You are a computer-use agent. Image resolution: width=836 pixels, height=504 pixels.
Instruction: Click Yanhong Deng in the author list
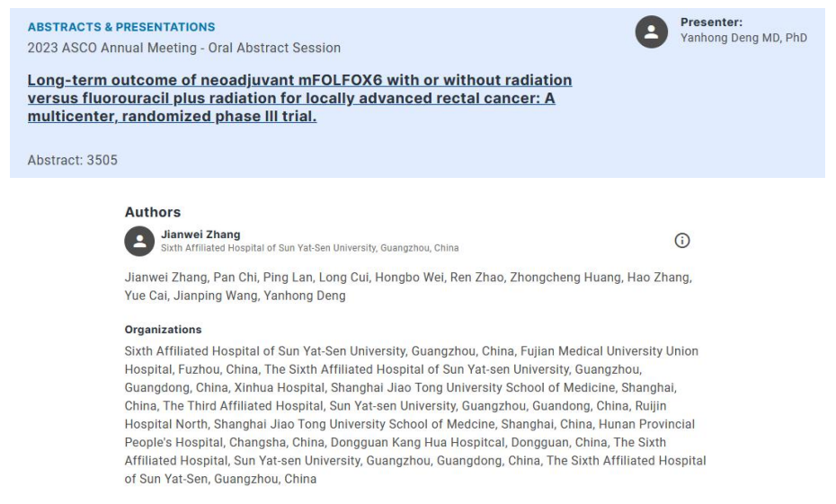pos(305,296)
